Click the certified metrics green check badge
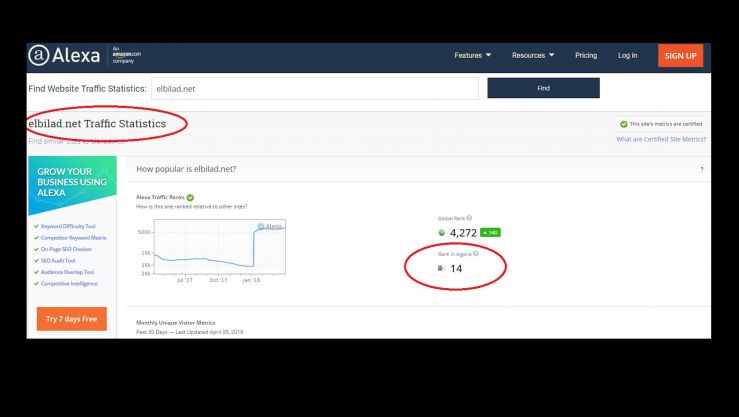Image resolution: width=739 pixels, height=417 pixels. click(x=624, y=124)
